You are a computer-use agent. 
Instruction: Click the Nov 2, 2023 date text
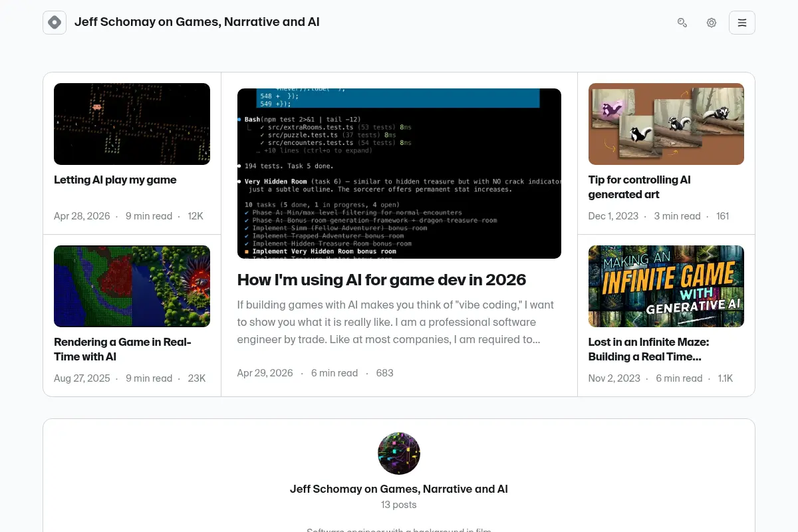[614, 378]
